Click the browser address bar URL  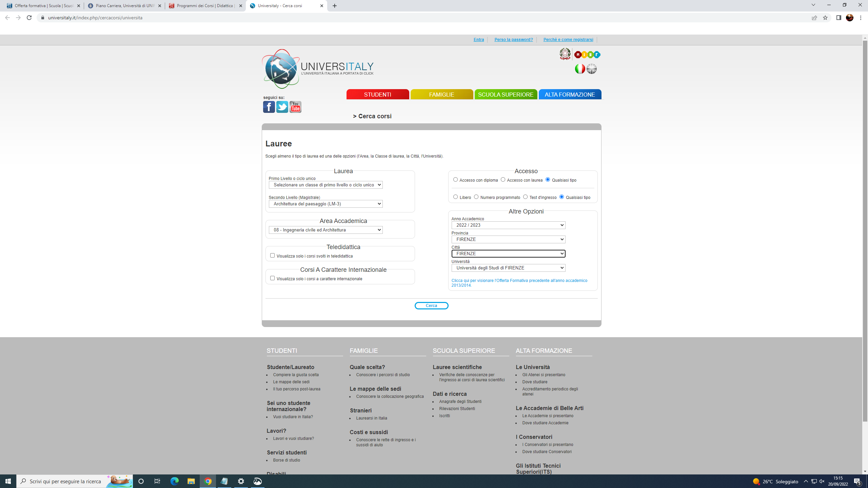click(95, 18)
